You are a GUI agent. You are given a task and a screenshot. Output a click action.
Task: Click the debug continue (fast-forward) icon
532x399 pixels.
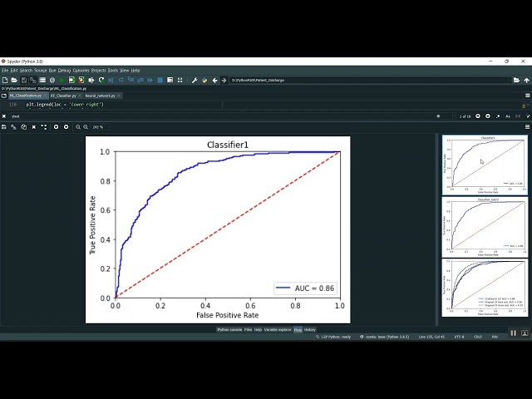coord(150,80)
